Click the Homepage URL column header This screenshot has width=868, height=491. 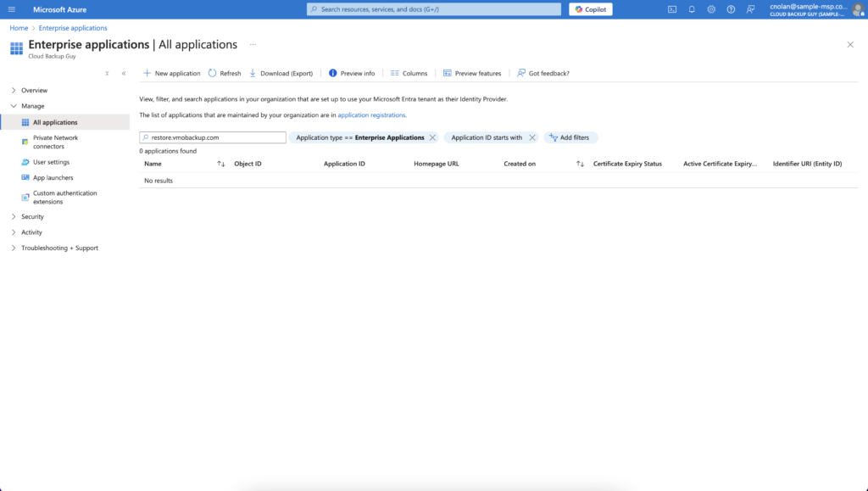pyautogui.click(x=437, y=164)
